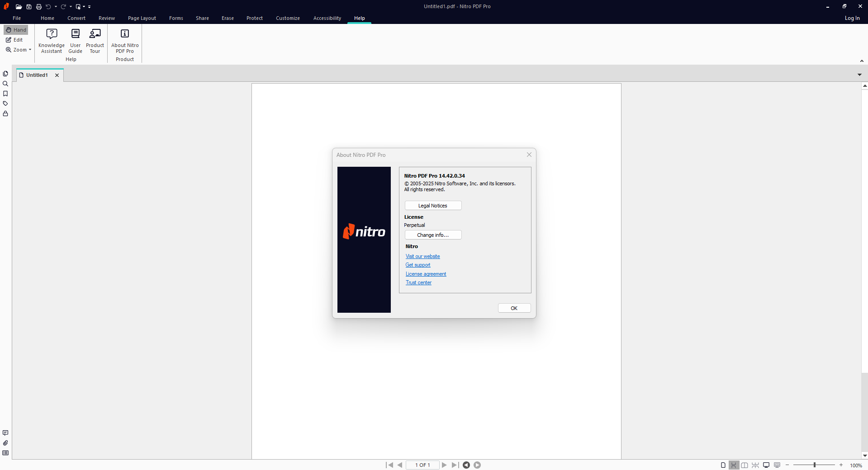
Task: Open the File menu
Action: click(x=17, y=18)
